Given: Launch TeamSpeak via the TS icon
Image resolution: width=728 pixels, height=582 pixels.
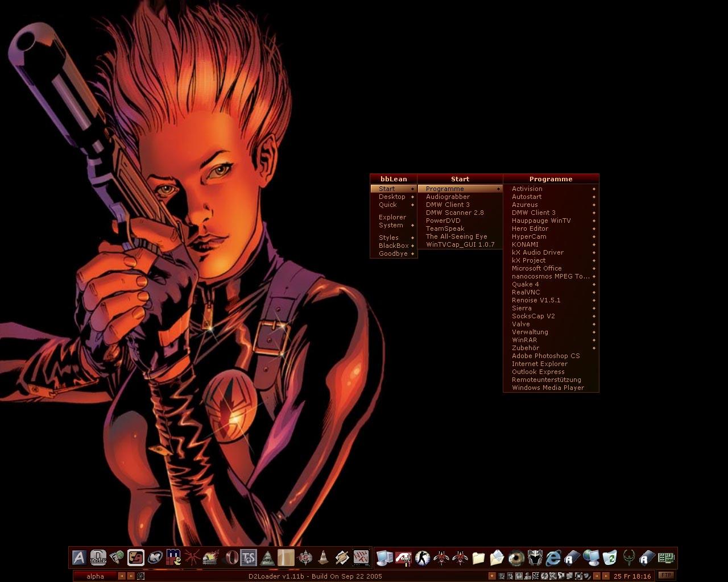Looking at the screenshot, I should click(249, 558).
